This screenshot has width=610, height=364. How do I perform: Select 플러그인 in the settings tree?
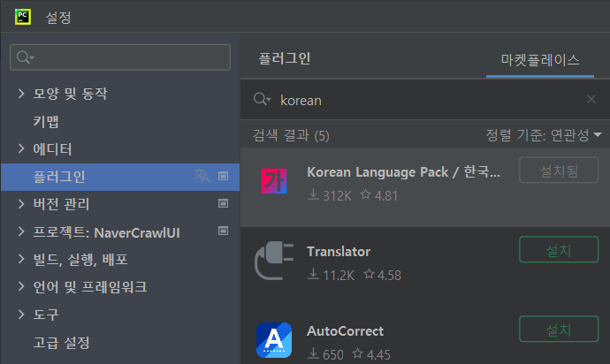(120, 177)
